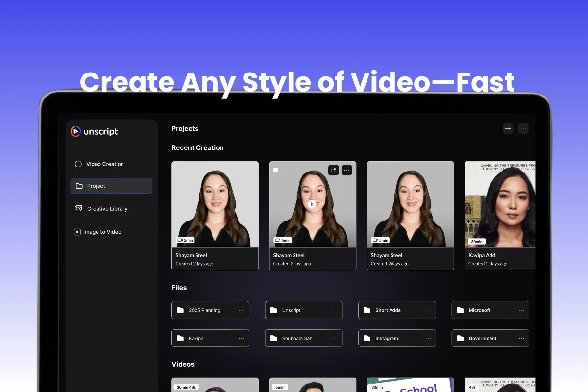Click the 30min badge on Kavipa Add card
The image size is (588, 392).
click(x=477, y=242)
